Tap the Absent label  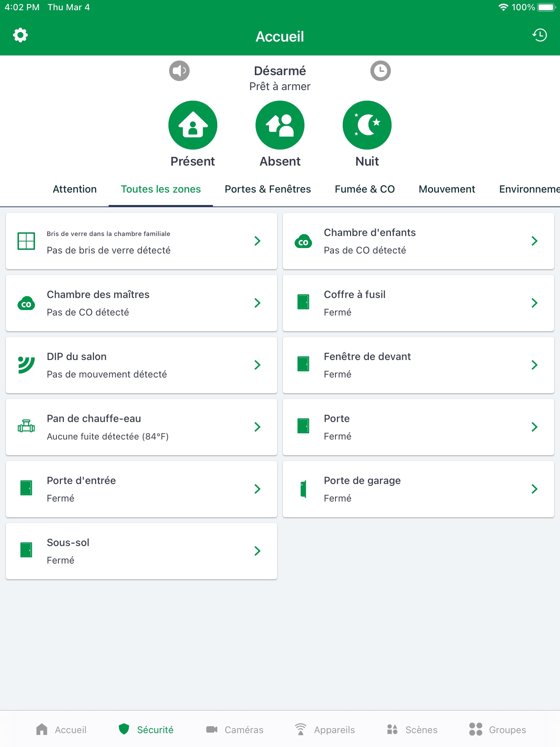(280, 161)
